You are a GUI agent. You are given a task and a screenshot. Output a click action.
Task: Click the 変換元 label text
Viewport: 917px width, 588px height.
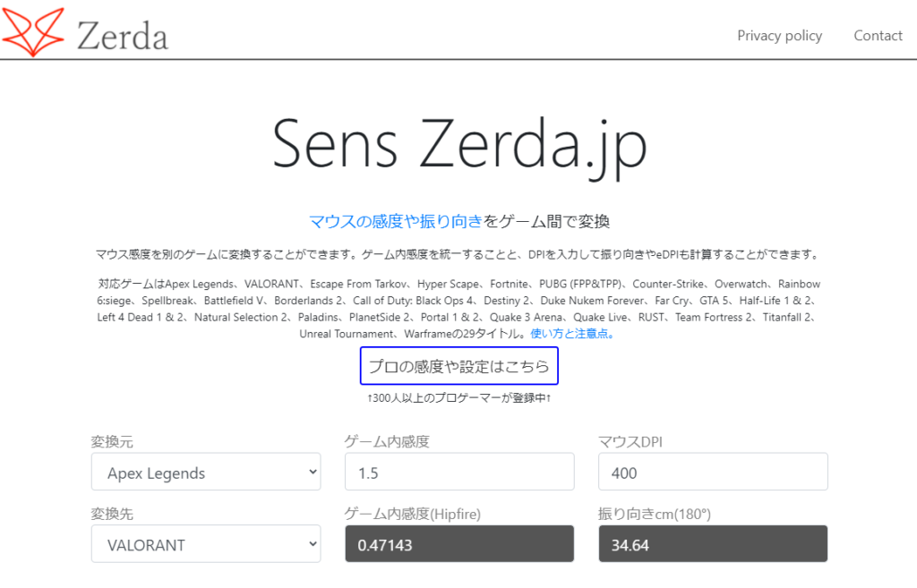pyautogui.click(x=113, y=441)
